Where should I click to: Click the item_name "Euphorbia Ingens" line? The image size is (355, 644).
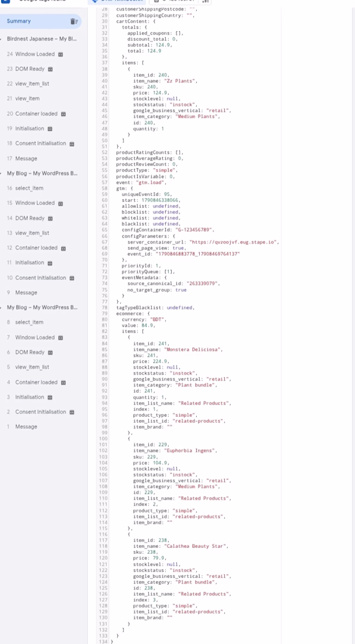(x=175, y=451)
